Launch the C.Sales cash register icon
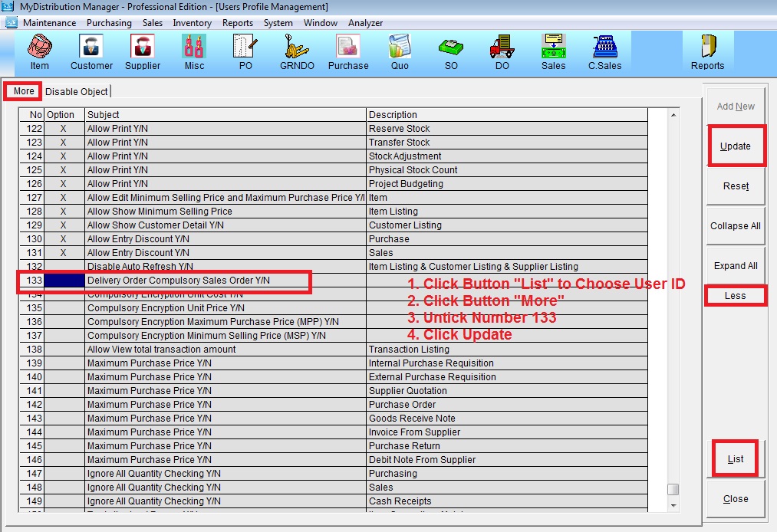This screenshot has width=777, height=532. coord(604,52)
